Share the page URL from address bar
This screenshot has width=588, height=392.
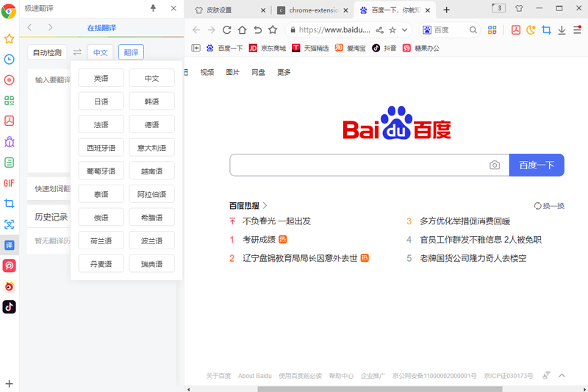pos(380,30)
